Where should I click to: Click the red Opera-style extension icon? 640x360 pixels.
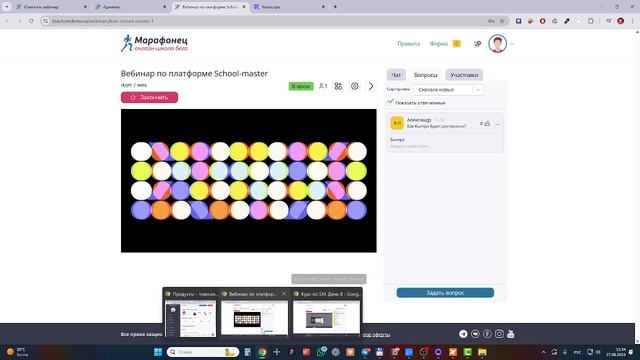pyautogui.click(x=542, y=21)
